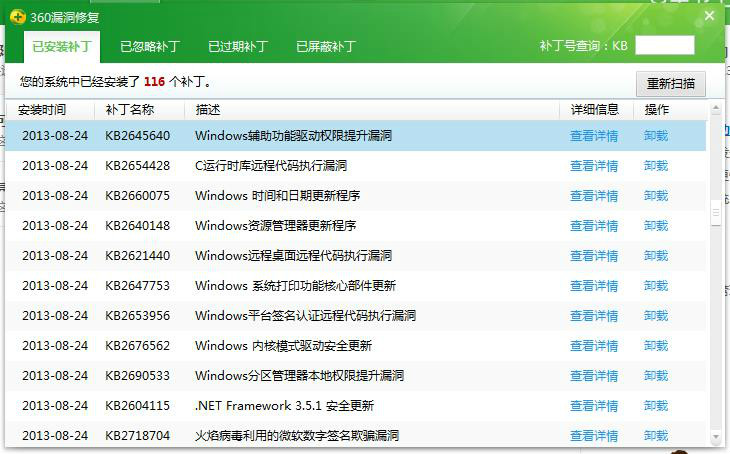Image resolution: width=730 pixels, height=454 pixels.
Task: Open the 已过期补丁 tab
Action: pyautogui.click(x=238, y=47)
